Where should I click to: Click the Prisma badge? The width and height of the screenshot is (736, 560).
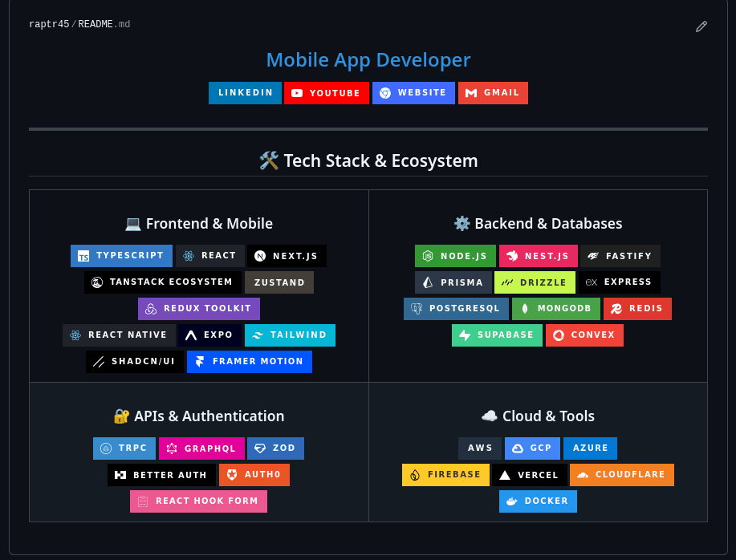pyautogui.click(x=453, y=282)
